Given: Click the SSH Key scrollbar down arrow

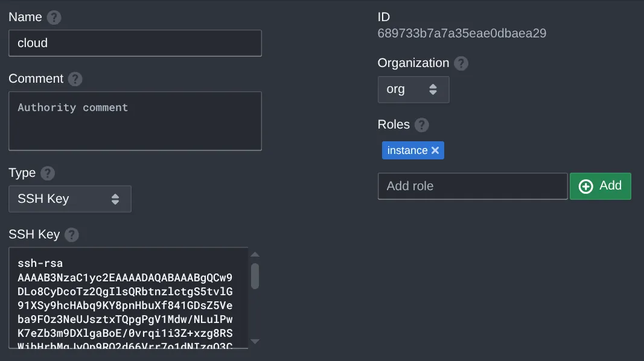Looking at the screenshot, I should tap(255, 342).
